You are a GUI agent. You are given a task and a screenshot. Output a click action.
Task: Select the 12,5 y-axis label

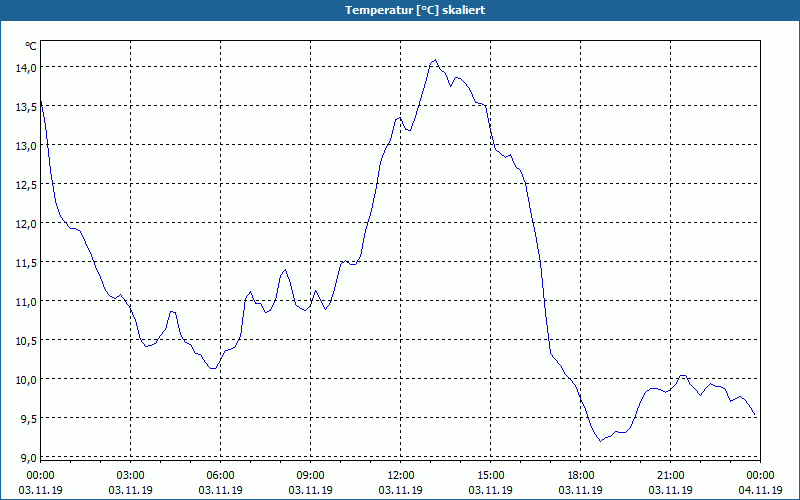(x=26, y=185)
